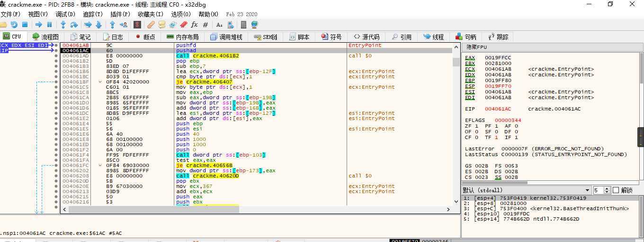
Task: Open the 默认 (stdcall) calling convention dropdown
Action: coord(527,190)
